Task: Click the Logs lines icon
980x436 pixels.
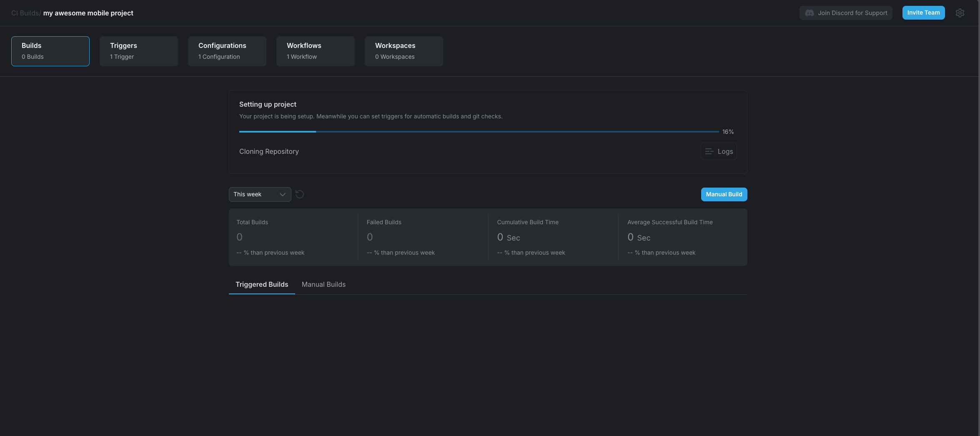Action: (709, 151)
